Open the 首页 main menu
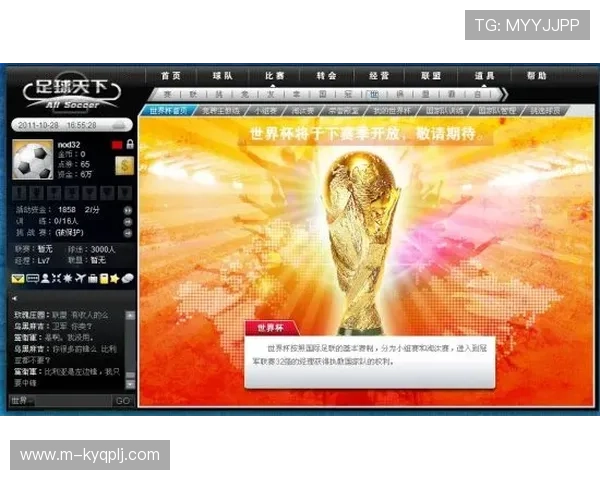Image resolution: width=600 pixels, height=480 pixels. [171, 76]
